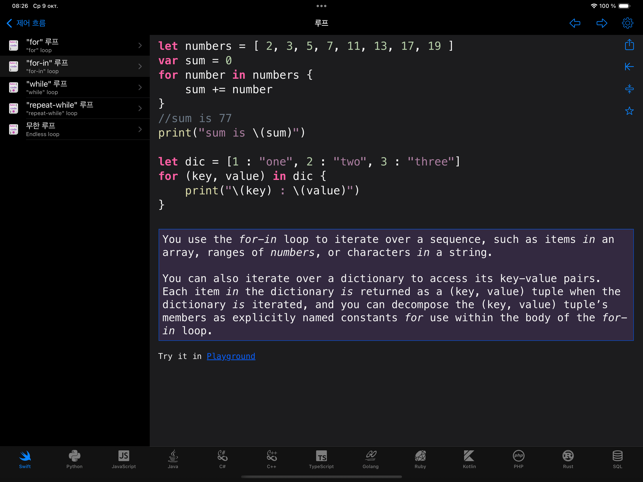The width and height of the screenshot is (643, 482).
Task: Share this code snippet
Action: [x=629, y=45]
